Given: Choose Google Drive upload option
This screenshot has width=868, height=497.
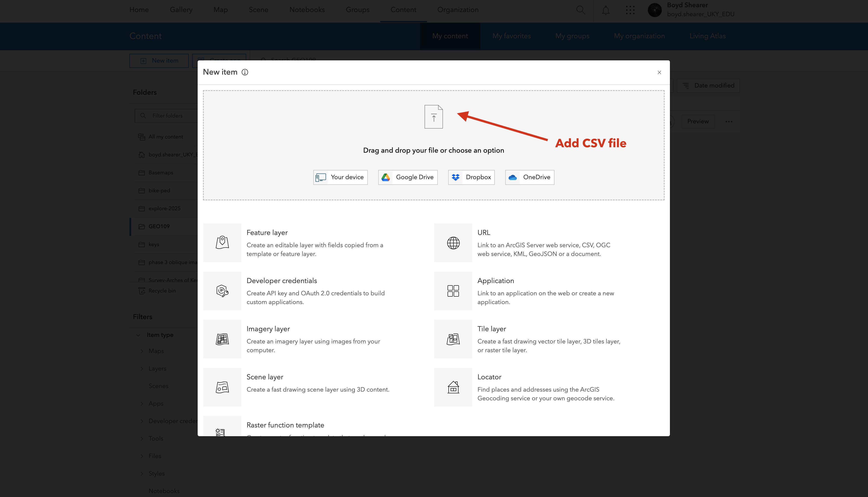Looking at the screenshot, I should click(x=408, y=177).
